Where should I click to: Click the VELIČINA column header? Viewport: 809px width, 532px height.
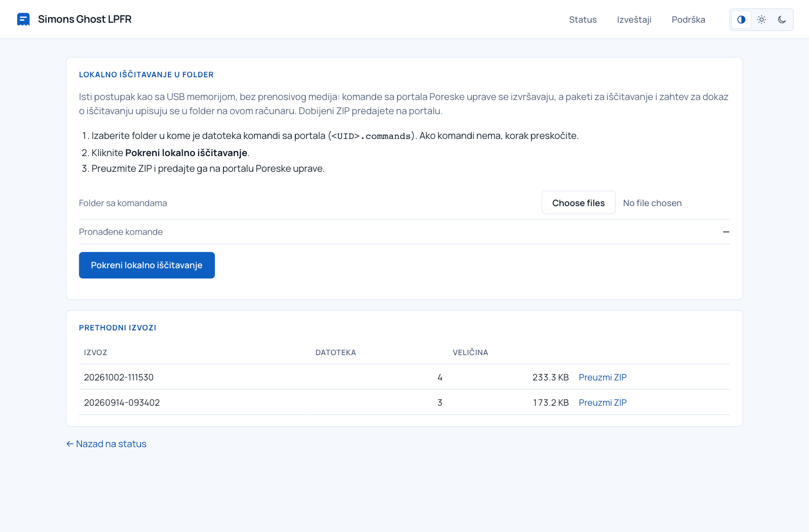pos(470,352)
